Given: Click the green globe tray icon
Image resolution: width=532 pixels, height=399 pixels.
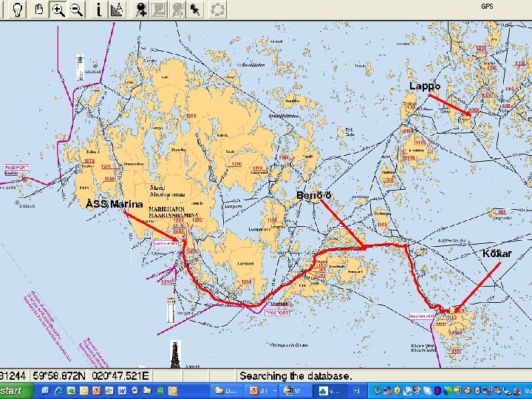Looking at the screenshot, I should click(x=448, y=391).
